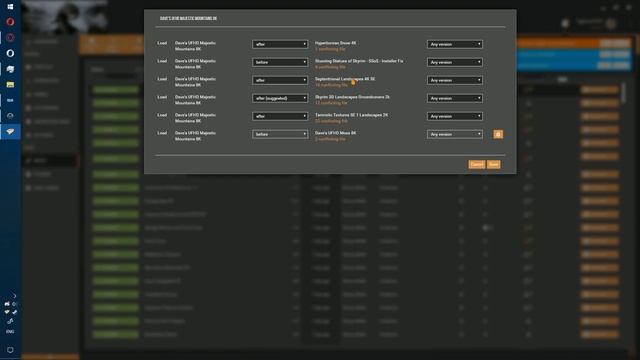
Task: Open conflicting files link under Septentrional Landscapes 4K SE
Action: pyautogui.click(x=331, y=85)
